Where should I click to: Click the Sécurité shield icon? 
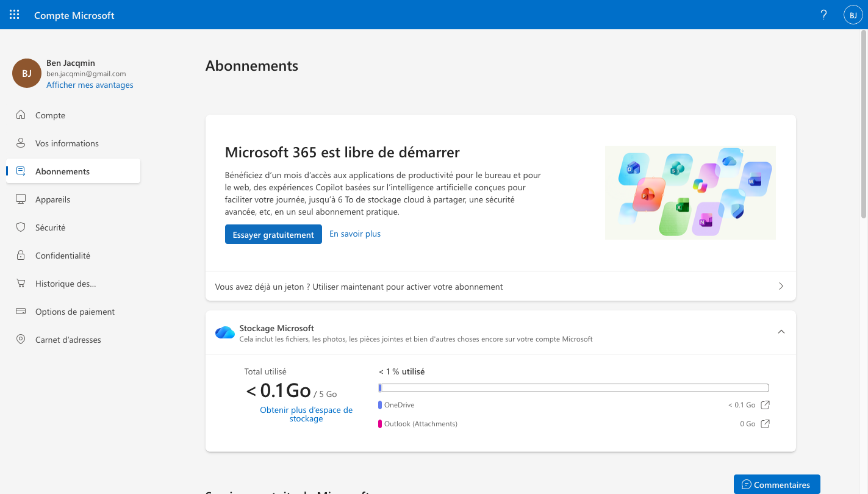click(x=21, y=227)
